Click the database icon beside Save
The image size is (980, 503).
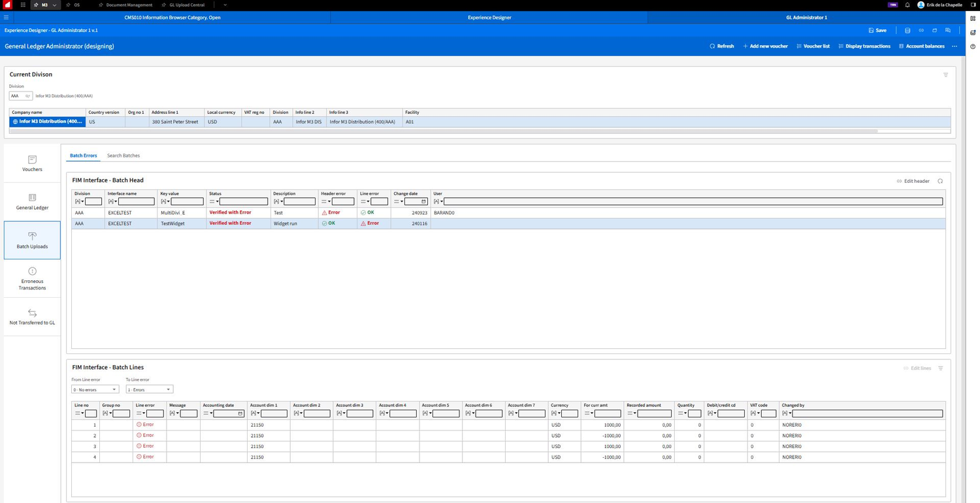[x=907, y=30]
